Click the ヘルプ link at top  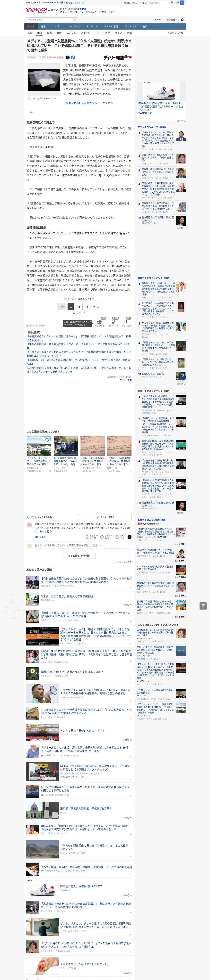[x=143, y=3]
